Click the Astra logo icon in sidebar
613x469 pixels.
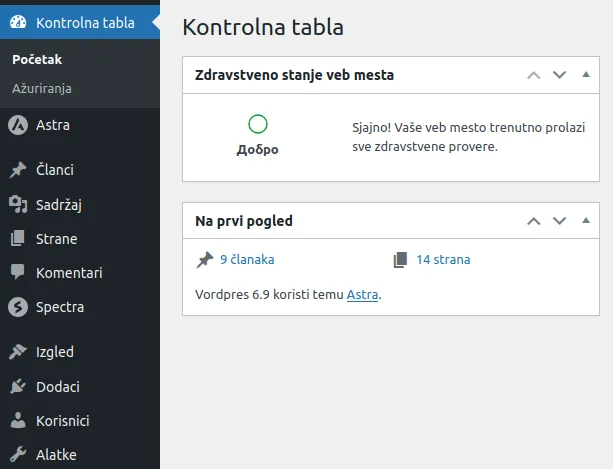17,126
